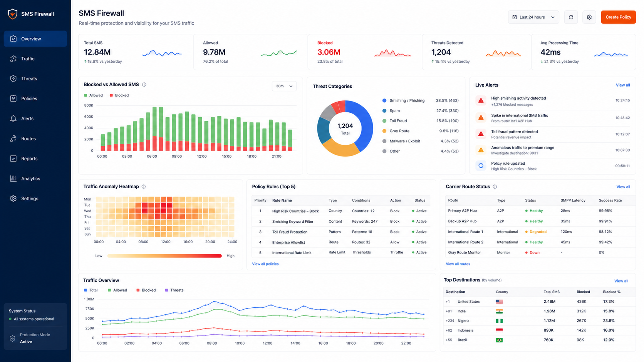Click the Smishing / Phishing blue legend dot
The height and width of the screenshot is (362, 644).
click(384, 100)
